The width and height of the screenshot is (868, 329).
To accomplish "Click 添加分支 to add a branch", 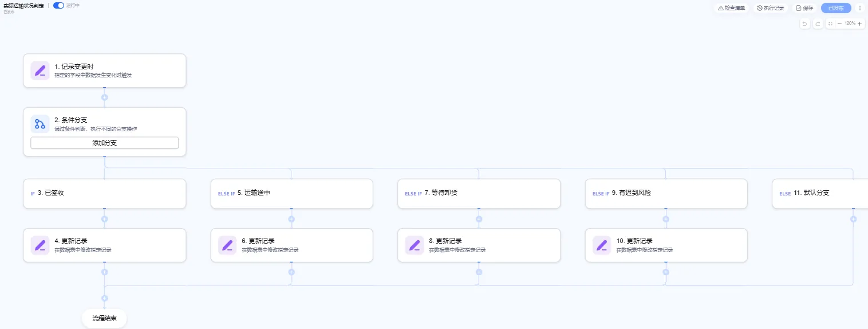I will coord(105,143).
